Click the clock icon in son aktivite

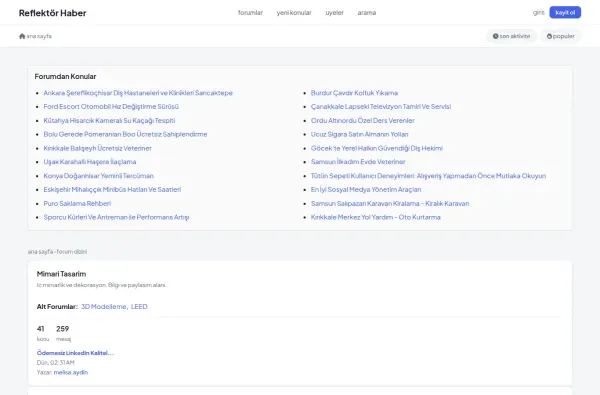[496, 36]
